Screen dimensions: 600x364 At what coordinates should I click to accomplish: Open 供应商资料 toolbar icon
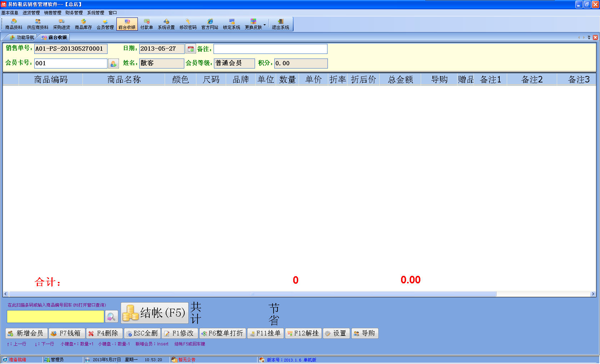click(x=37, y=24)
